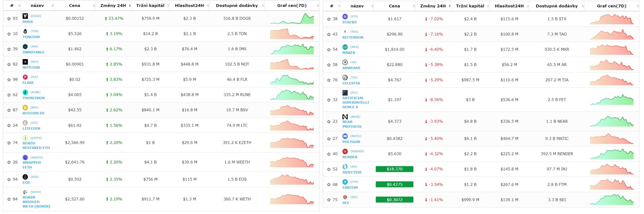Open SEI 7-day price chart

[x=612, y=200]
